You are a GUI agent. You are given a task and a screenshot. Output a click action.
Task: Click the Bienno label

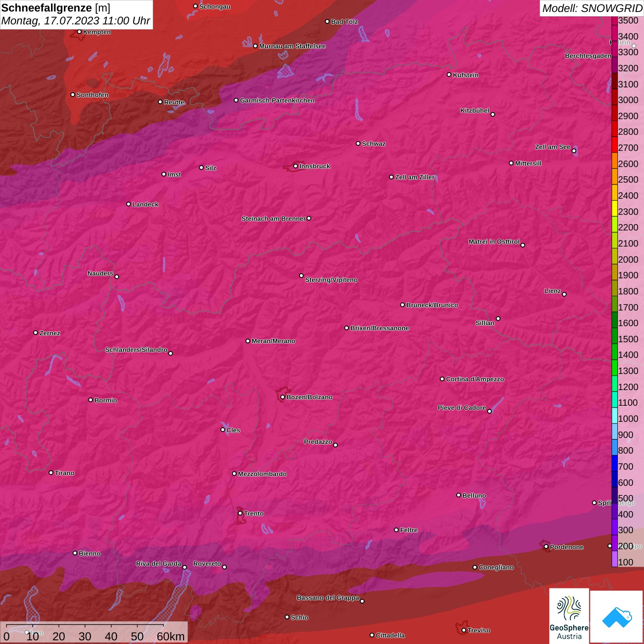pyautogui.click(x=89, y=553)
